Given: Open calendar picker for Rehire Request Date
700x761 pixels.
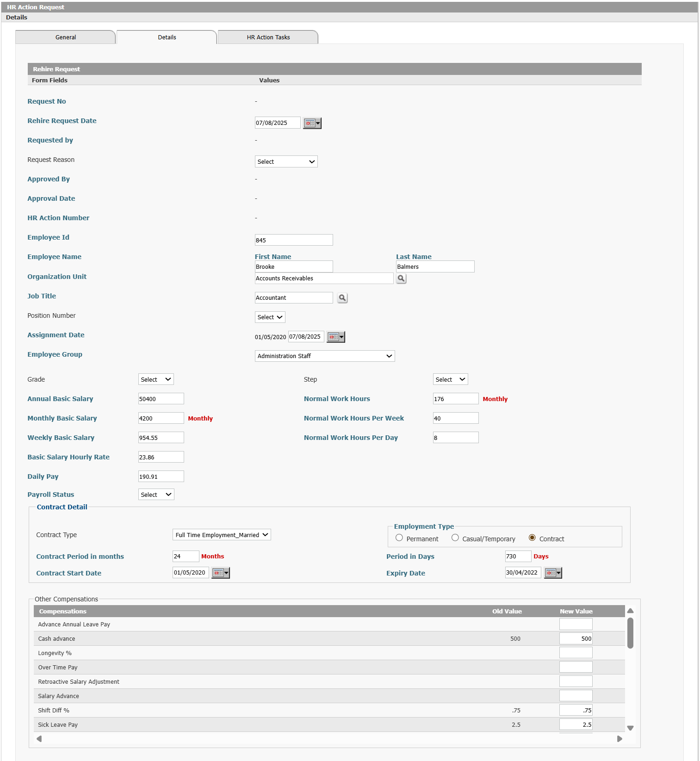Looking at the screenshot, I should click(312, 123).
